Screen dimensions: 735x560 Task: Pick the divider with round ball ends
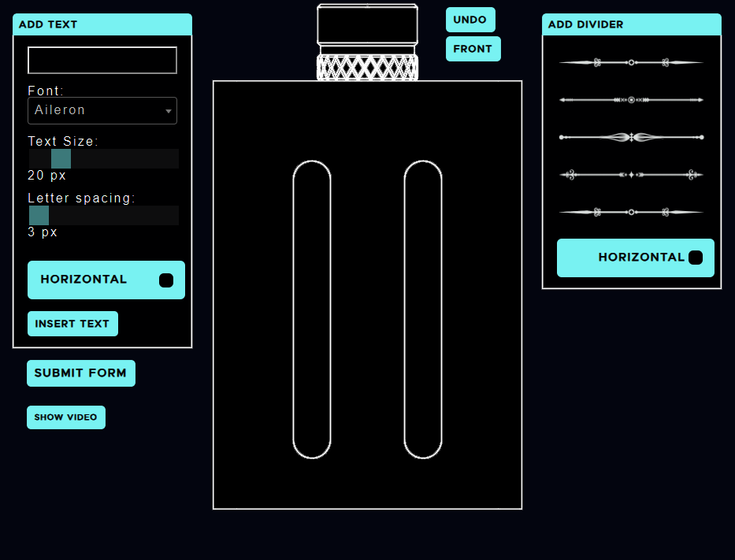[x=631, y=137]
